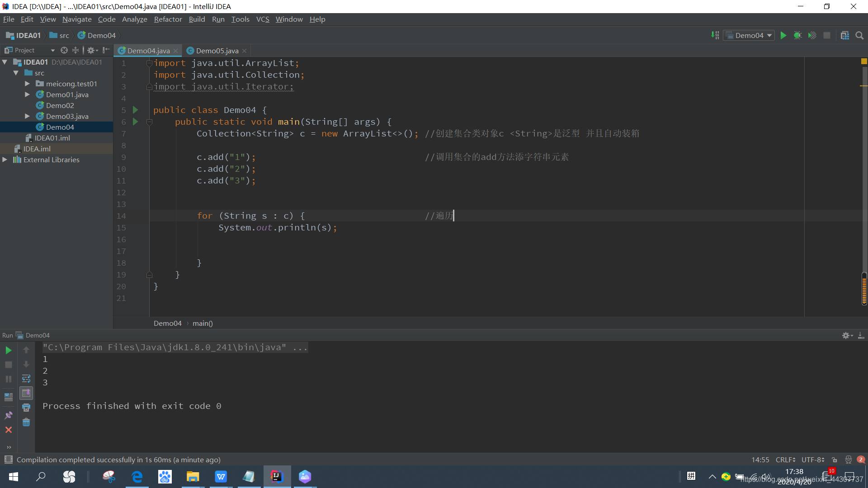Open the File menu

[9, 19]
